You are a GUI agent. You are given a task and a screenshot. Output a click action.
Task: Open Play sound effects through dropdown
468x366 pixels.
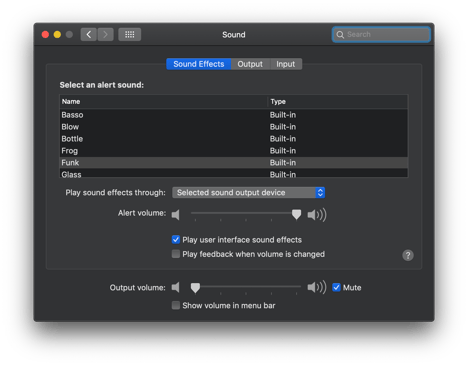pos(249,192)
